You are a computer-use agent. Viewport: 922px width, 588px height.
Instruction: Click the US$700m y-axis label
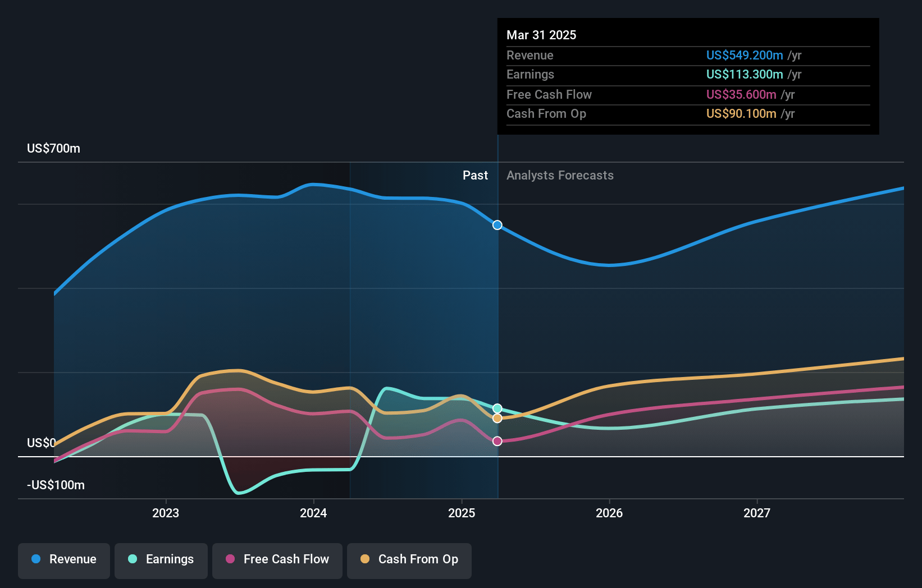53,149
